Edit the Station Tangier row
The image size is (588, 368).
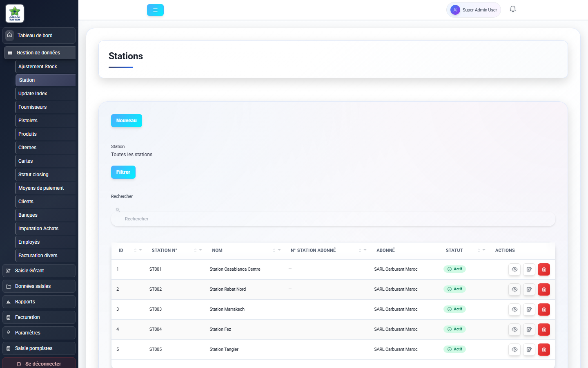[x=529, y=350]
